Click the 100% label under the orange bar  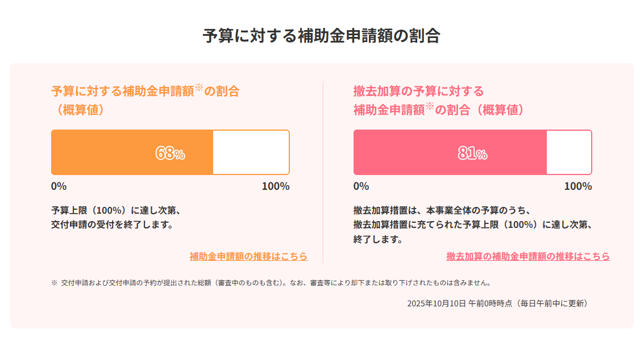[276, 186]
